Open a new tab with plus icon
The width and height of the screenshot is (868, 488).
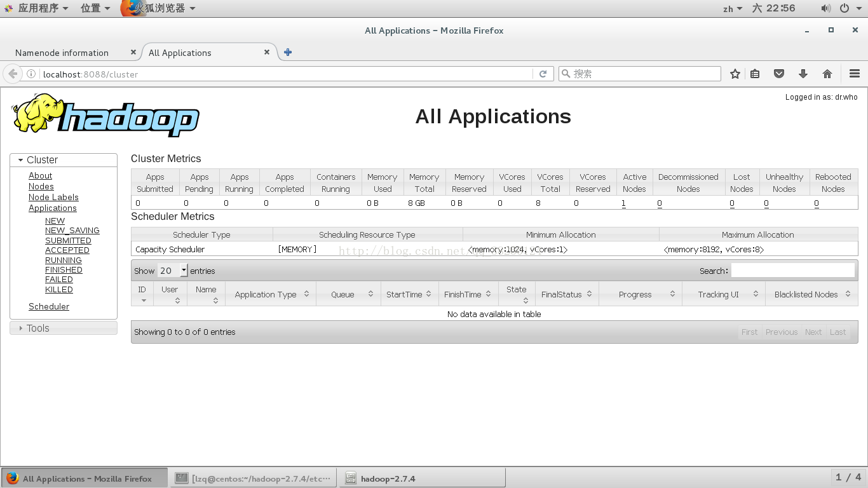(288, 52)
